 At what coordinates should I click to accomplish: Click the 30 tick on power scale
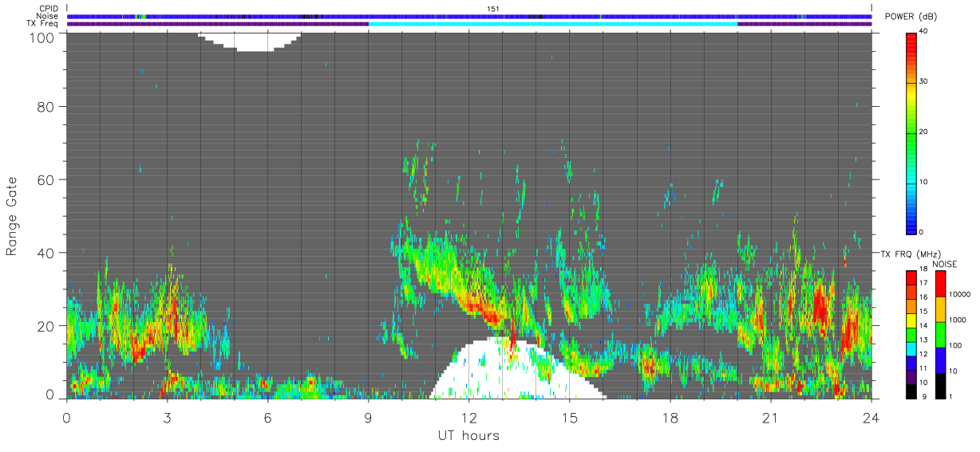coord(924,81)
